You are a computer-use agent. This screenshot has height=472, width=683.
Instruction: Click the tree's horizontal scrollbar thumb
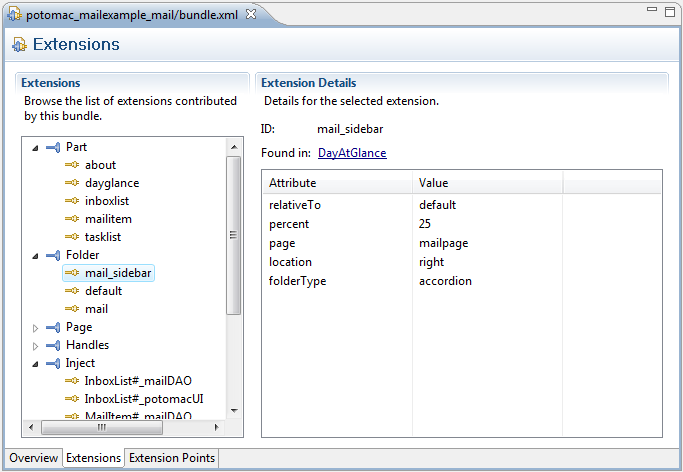pos(102,428)
